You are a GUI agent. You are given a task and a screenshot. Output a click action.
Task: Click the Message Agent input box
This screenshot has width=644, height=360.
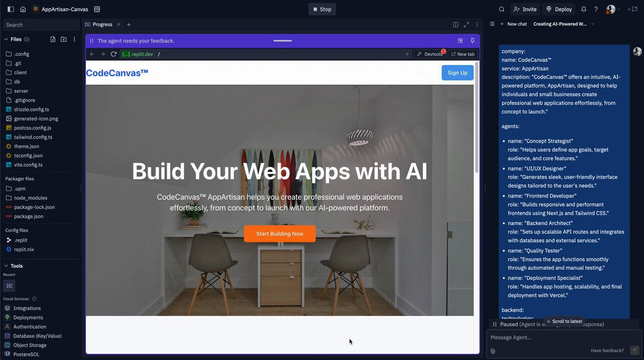point(563,338)
